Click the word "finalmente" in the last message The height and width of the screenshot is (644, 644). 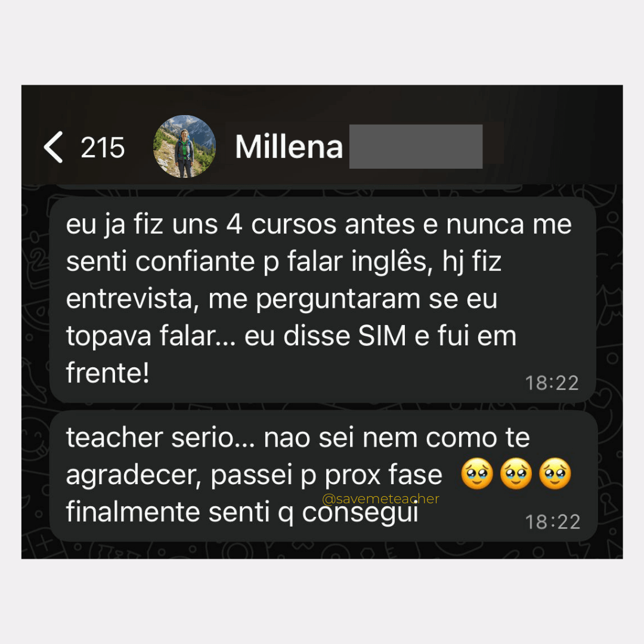(x=133, y=512)
